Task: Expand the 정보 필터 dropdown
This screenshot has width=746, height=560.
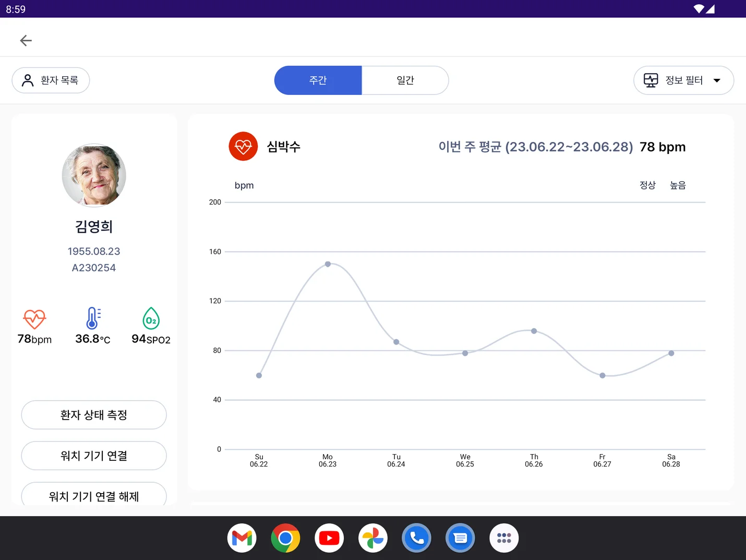Action: [x=683, y=80]
